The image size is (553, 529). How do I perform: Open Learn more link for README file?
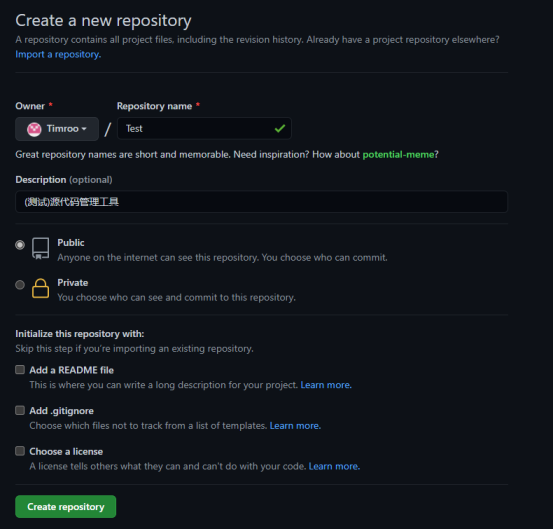coord(326,385)
